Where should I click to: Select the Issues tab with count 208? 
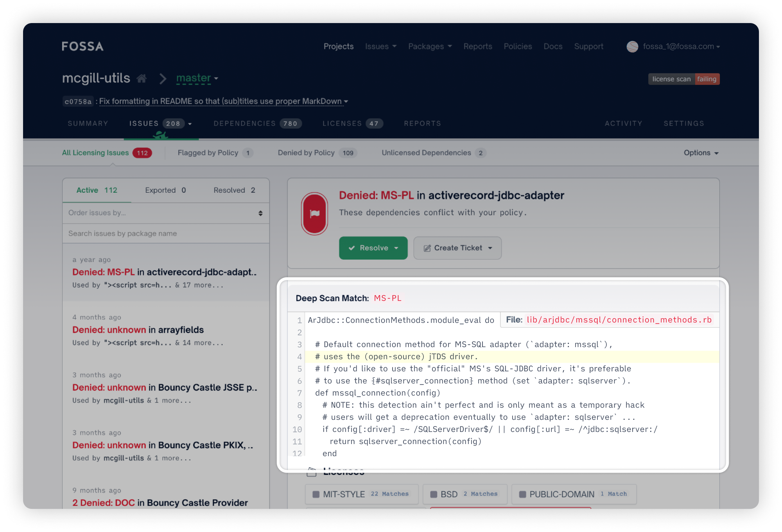click(x=157, y=124)
